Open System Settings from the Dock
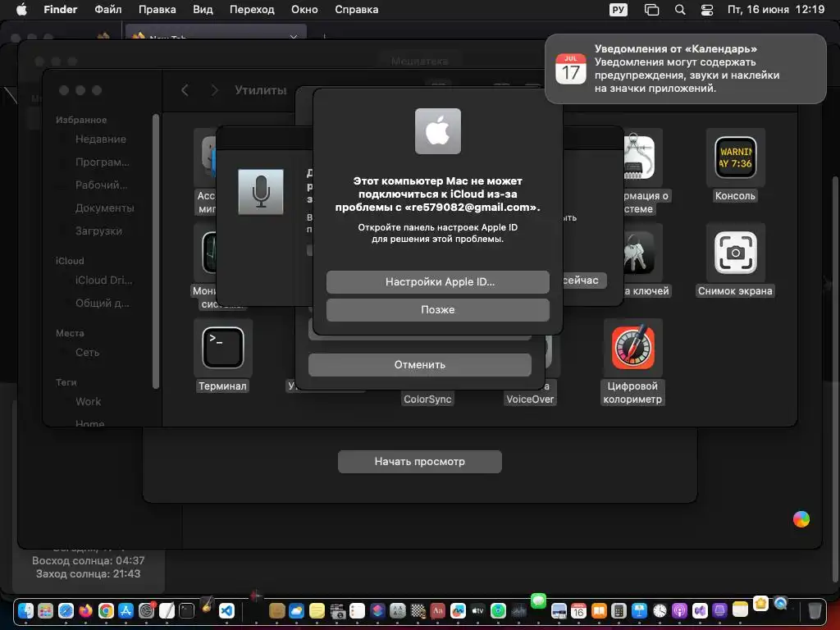 pyautogui.click(x=146, y=610)
